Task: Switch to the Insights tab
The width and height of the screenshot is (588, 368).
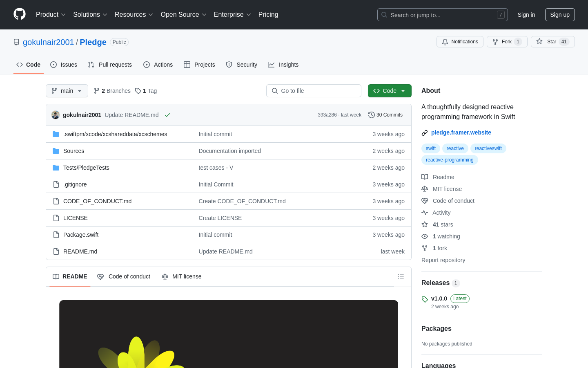Action: [x=283, y=65]
